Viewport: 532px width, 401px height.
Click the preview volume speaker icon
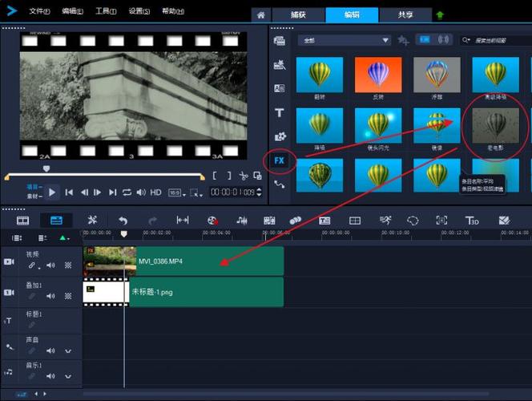(x=141, y=192)
